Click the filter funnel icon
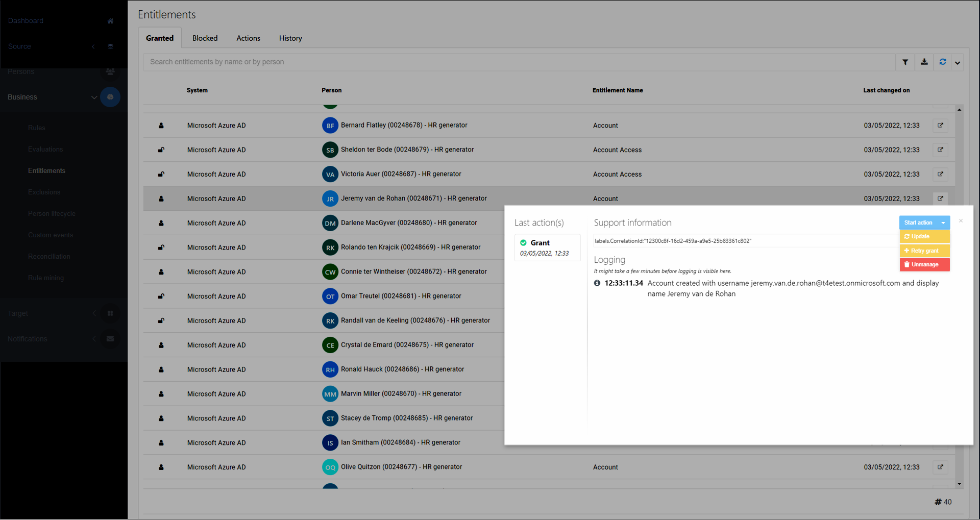Image resolution: width=980 pixels, height=520 pixels. click(x=905, y=62)
